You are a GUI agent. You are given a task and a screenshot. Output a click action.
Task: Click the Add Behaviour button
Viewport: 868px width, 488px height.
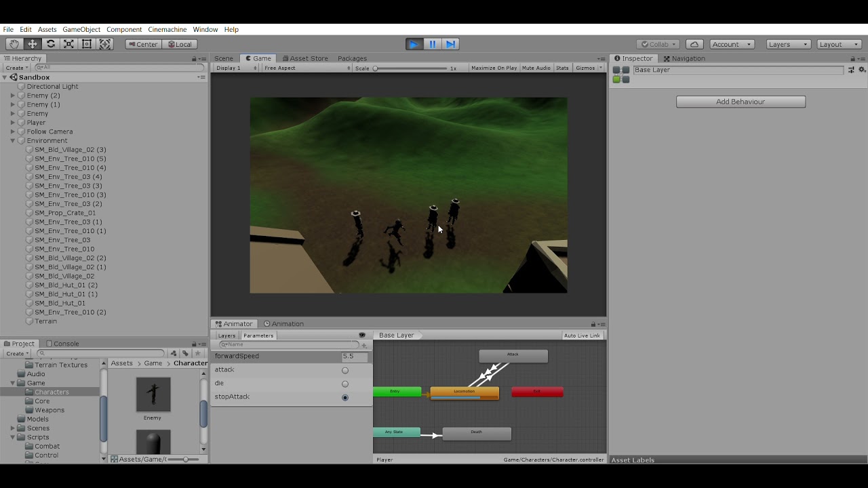[741, 102]
